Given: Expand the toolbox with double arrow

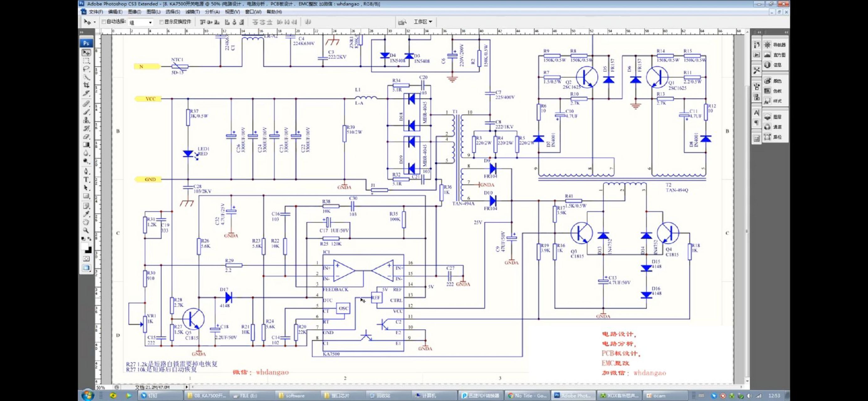Looking at the screenshot, I should point(81,32).
